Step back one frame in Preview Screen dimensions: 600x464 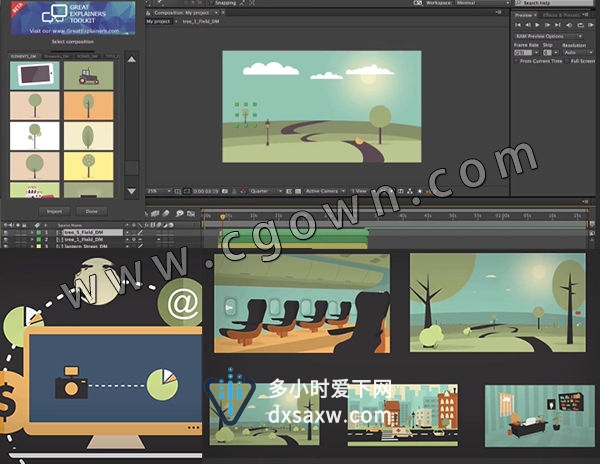528,25
